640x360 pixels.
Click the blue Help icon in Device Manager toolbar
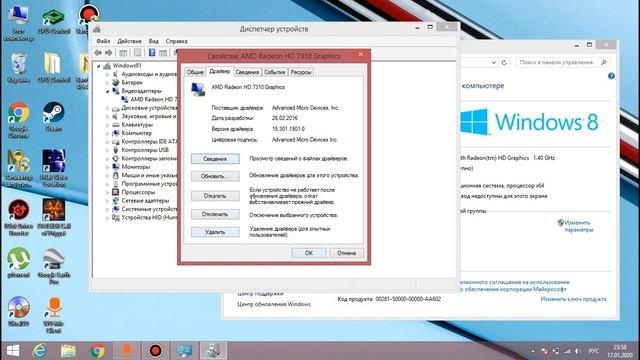point(152,53)
